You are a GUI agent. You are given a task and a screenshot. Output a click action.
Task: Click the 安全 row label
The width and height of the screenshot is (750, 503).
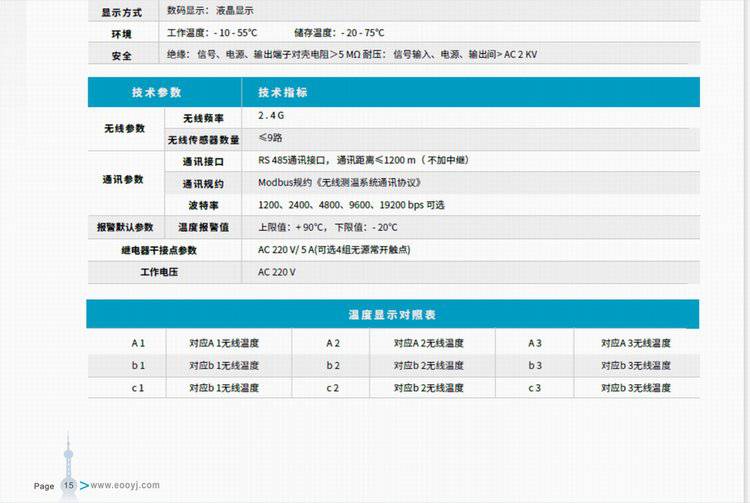[121, 55]
